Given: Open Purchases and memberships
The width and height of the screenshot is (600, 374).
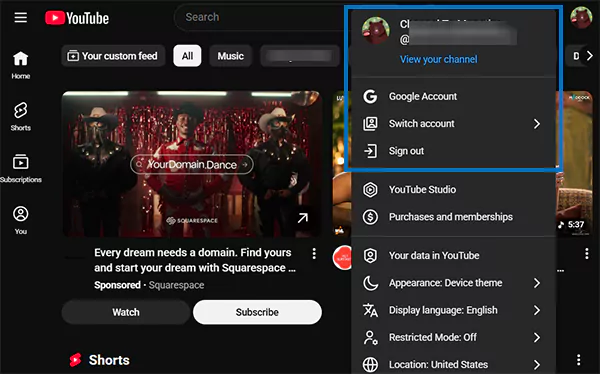Looking at the screenshot, I should coord(453,217).
